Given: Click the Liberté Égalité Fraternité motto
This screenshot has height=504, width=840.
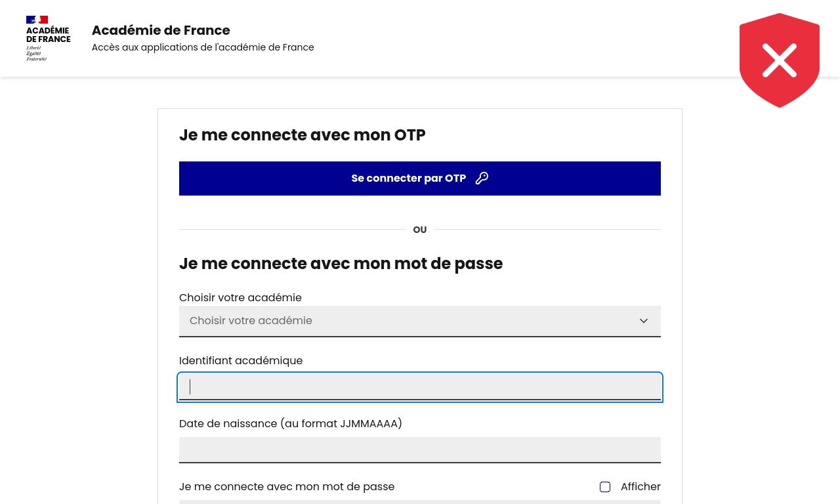Looking at the screenshot, I should pos(36,53).
